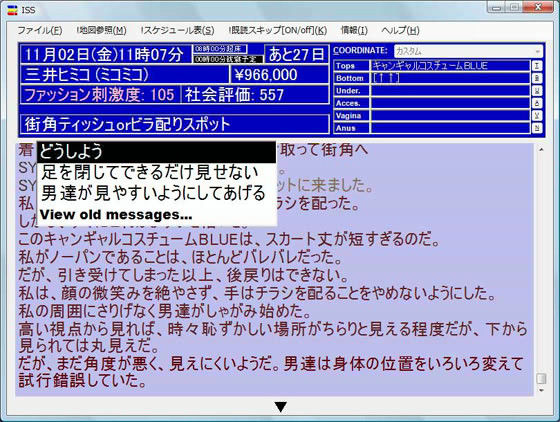Minimize the ISS window
Image resolution: width=560 pixels, height=422 pixels.
[497, 8]
